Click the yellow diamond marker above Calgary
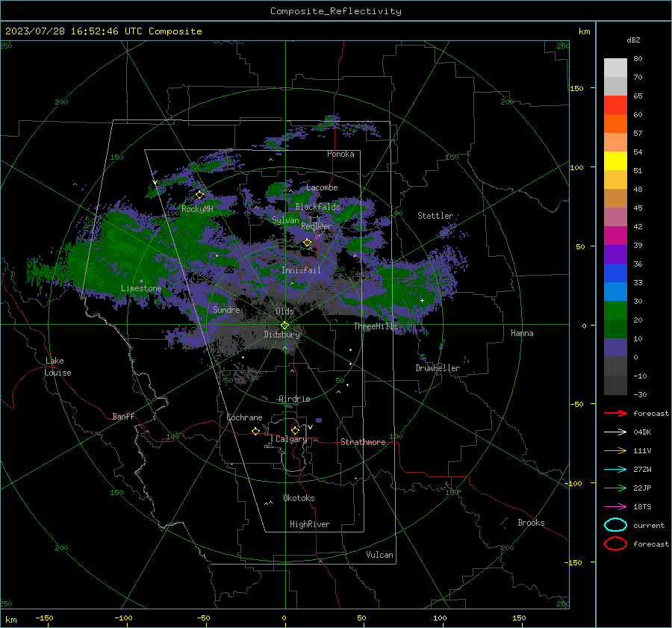The image size is (672, 628). point(295,430)
